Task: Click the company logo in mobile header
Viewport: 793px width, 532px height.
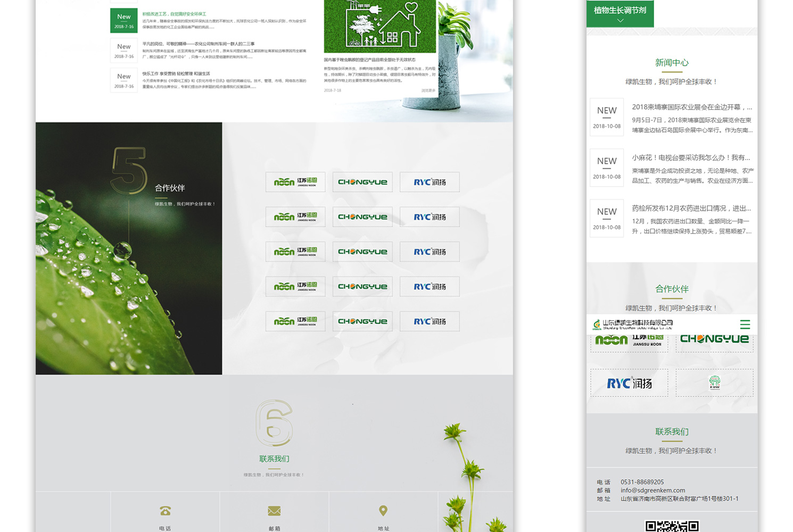Action: coord(633,324)
